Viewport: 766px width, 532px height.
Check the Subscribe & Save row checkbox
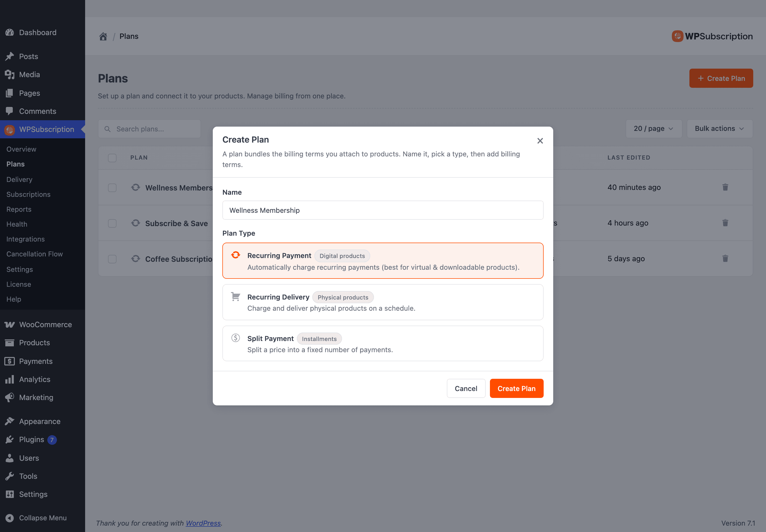click(x=112, y=223)
